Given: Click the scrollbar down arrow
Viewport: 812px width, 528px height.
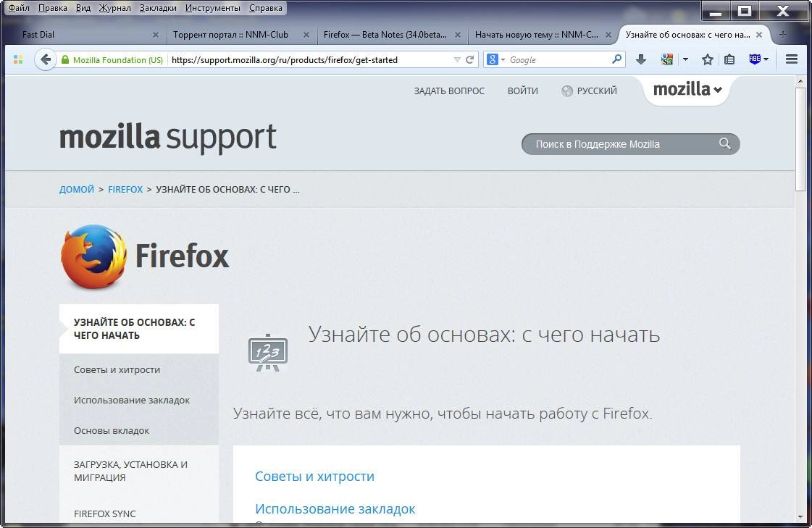Looking at the screenshot, I should pos(800,517).
